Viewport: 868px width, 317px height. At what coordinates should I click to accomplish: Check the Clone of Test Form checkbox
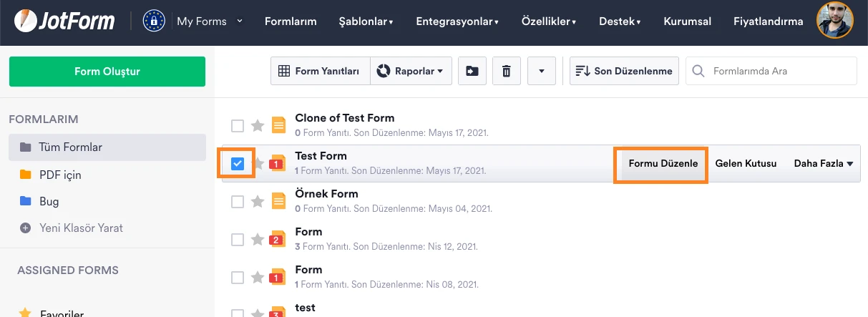point(238,126)
